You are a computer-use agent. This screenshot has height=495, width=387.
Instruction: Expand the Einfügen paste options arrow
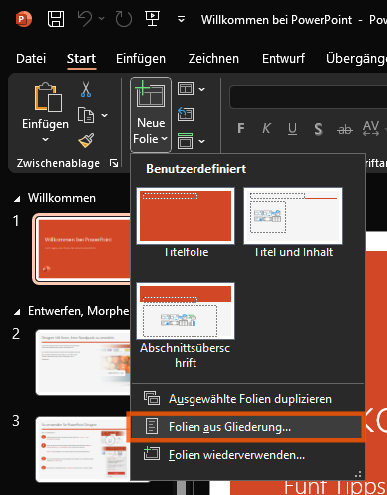46,139
